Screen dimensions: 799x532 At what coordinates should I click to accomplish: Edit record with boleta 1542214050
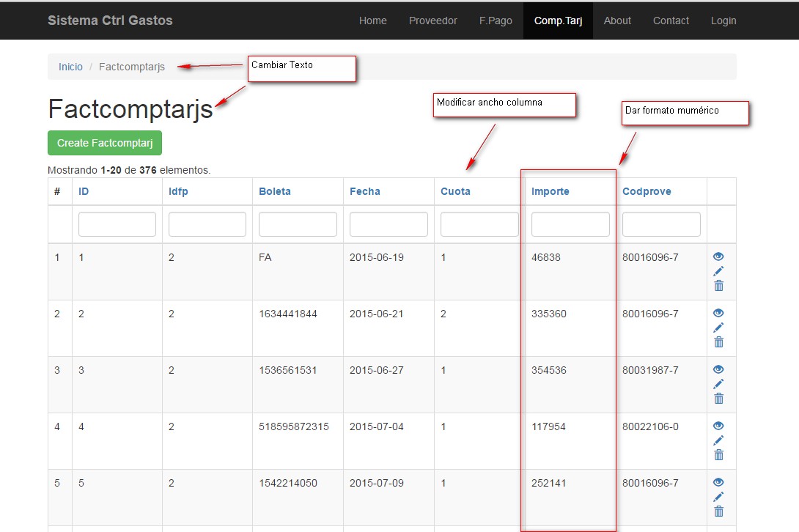[x=718, y=497]
